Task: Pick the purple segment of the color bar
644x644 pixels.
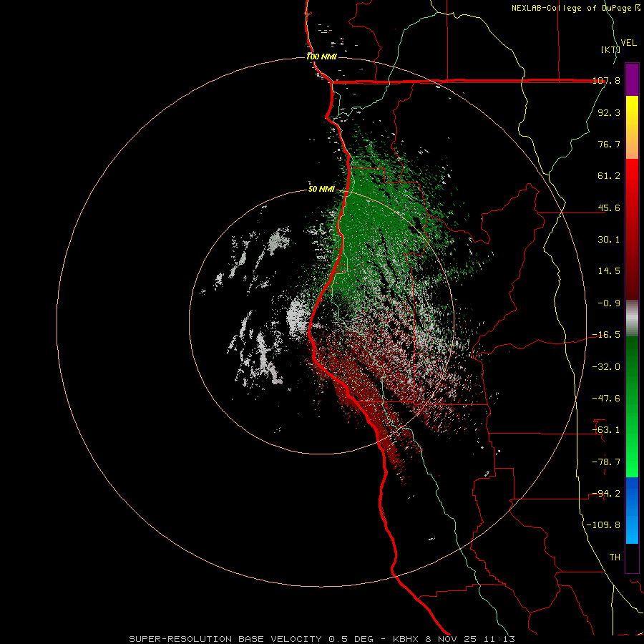Action: [632, 79]
